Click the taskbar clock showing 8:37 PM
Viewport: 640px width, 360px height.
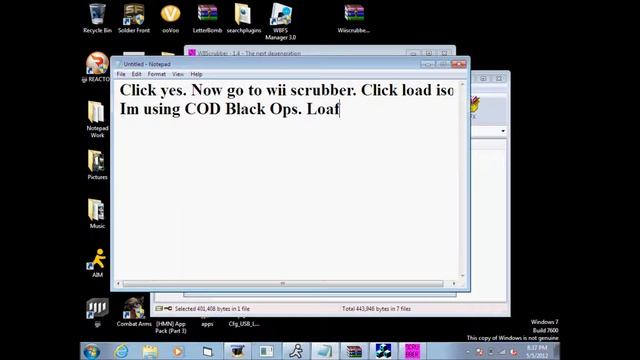[x=537, y=352]
